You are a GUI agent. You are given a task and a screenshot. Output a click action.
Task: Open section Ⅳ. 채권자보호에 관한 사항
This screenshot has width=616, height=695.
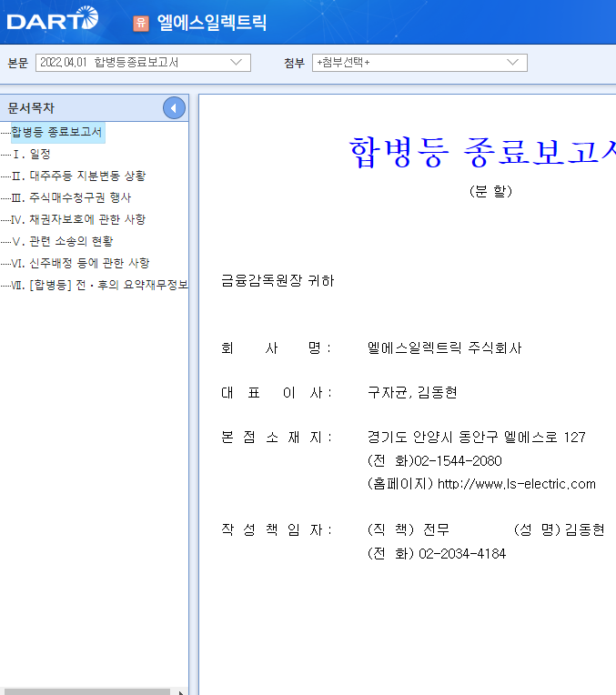[x=78, y=219]
